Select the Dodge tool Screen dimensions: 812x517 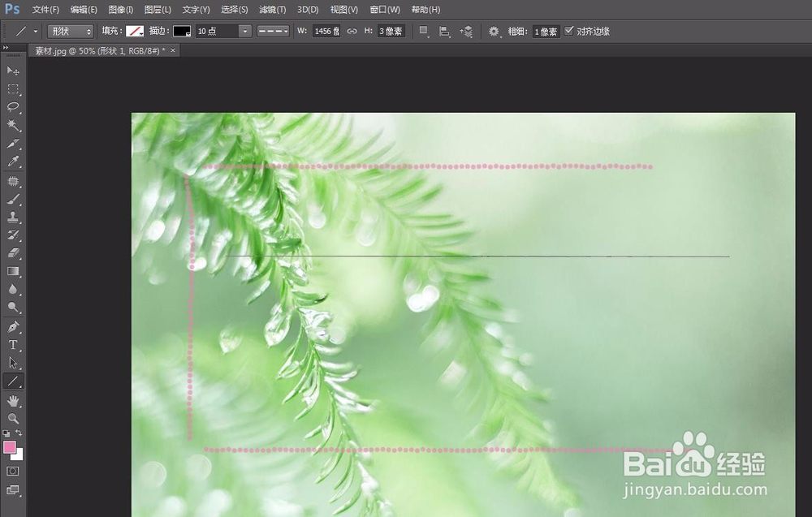tap(13, 308)
